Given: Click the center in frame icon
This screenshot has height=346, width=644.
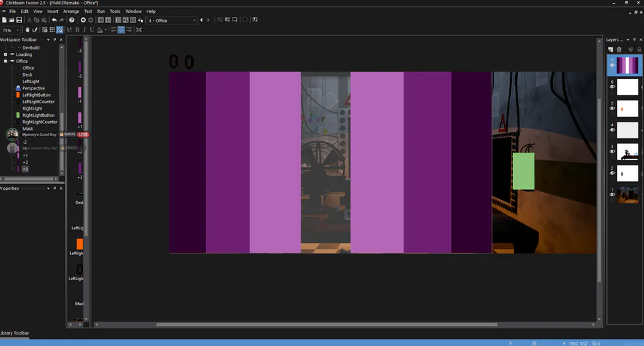Looking at the screenshot, I should point(139,29).
